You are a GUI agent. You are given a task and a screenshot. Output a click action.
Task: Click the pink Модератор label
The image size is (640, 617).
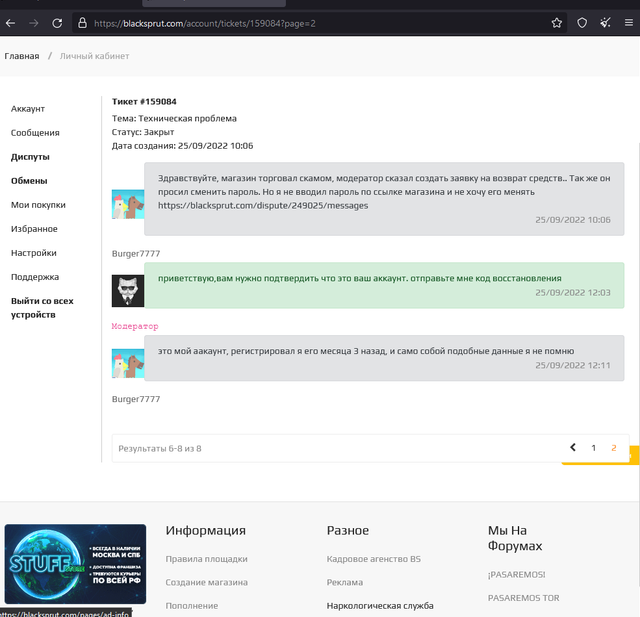coord(135,326)
